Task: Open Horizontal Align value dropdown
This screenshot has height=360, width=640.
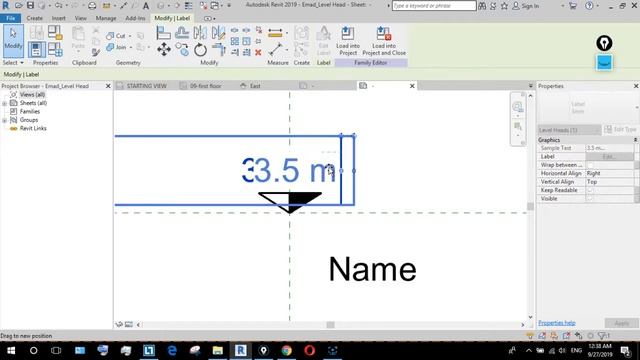Action: [x=610, y=173]
